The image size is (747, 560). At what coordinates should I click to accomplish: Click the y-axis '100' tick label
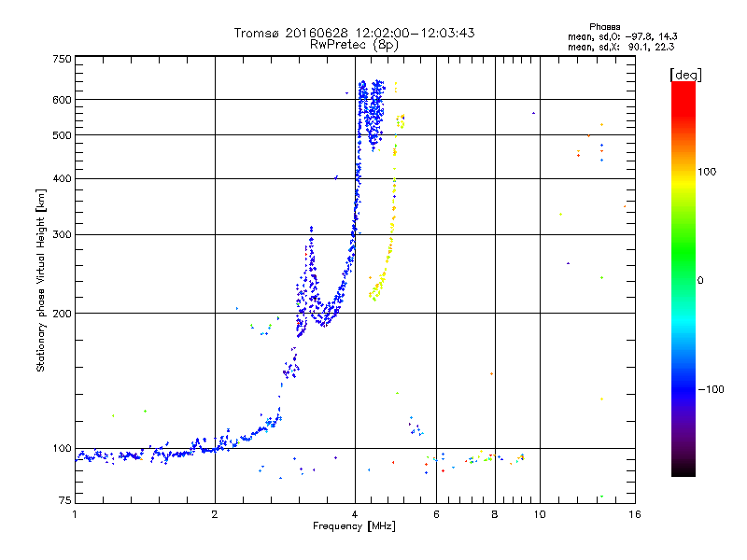62,448
